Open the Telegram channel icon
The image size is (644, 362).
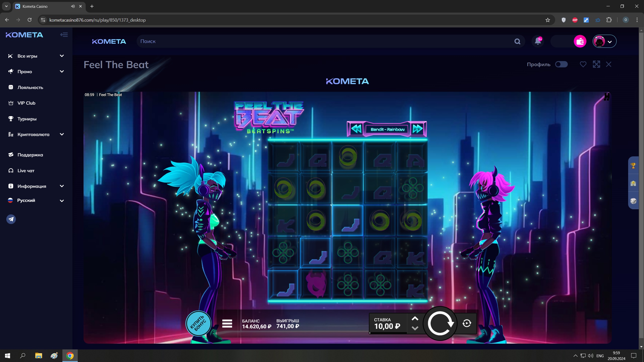click(x=11, y=219)
